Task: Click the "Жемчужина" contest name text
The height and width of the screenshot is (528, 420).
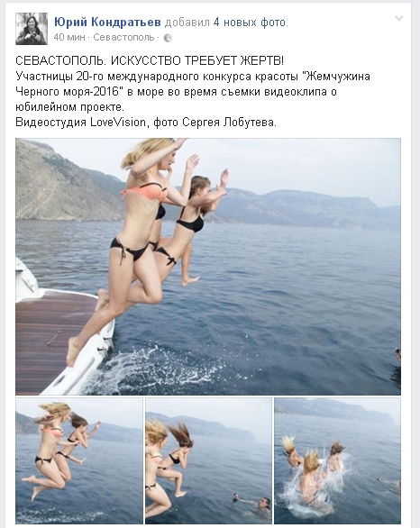Action: click(337, 77)
